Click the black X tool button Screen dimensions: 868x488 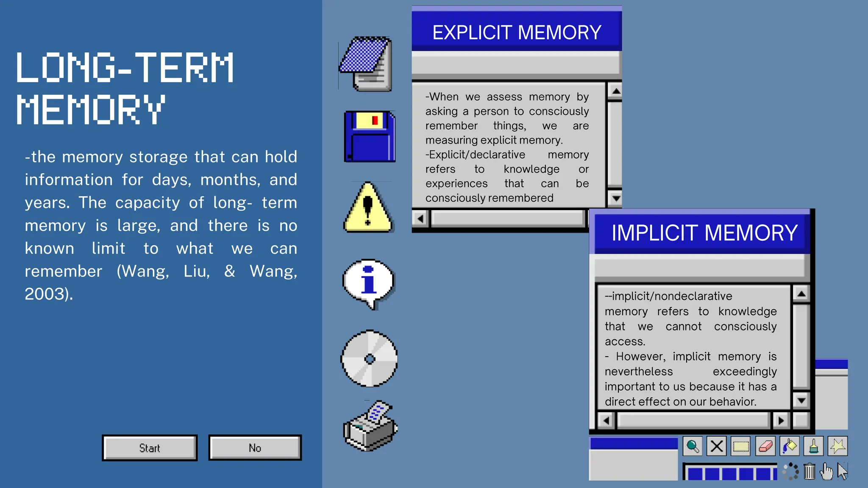click(x=717, y=446)
